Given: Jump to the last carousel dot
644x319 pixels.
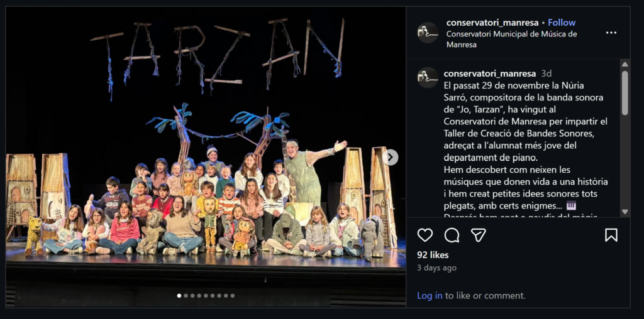Looking at the screenshot, I should (233, 295).
